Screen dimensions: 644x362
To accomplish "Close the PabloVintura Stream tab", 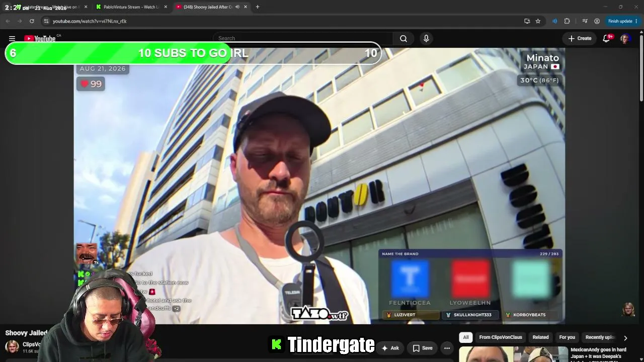I will (x=166, y=7).
